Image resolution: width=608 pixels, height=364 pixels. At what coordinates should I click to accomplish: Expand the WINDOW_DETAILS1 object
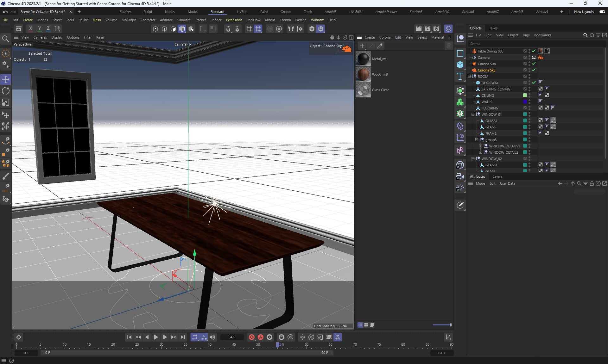coord(481,146)
